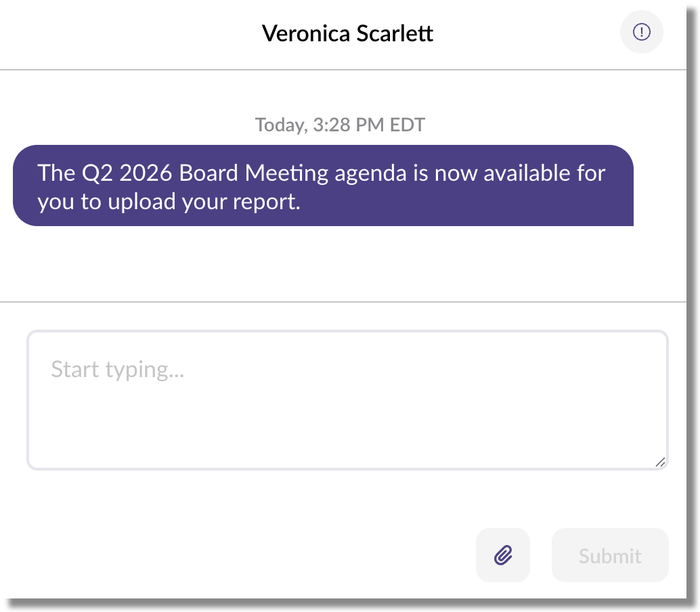The height and width of the screenshot is (612, 700).
Task: Click the "Today, 3:28 PM EDT" timestamp
Action: tap(340, 125)
